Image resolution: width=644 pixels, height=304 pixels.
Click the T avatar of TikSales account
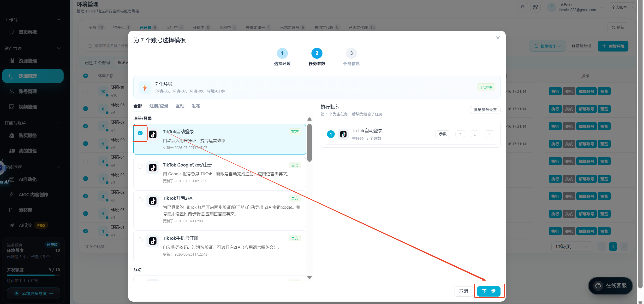click(x=552, y=7)
